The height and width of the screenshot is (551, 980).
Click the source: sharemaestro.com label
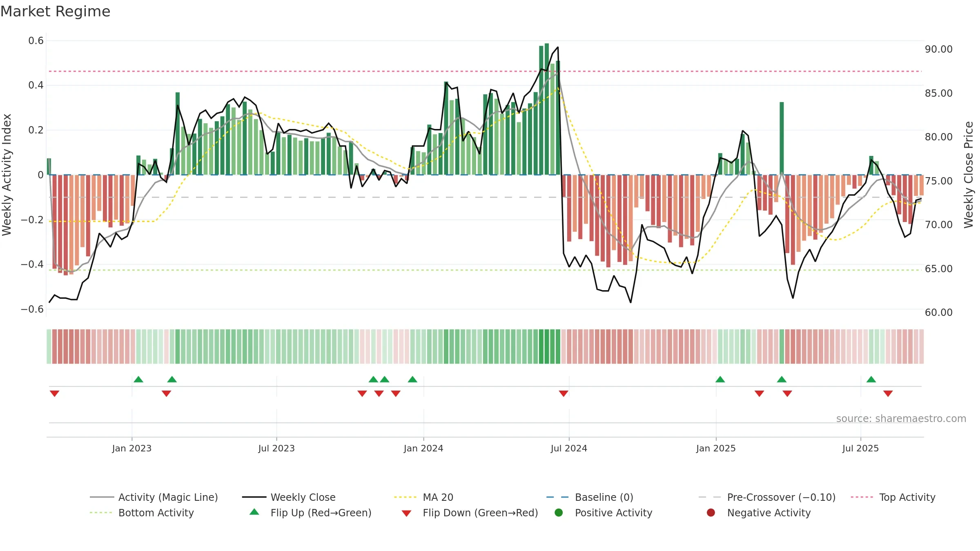click(901, 419)
